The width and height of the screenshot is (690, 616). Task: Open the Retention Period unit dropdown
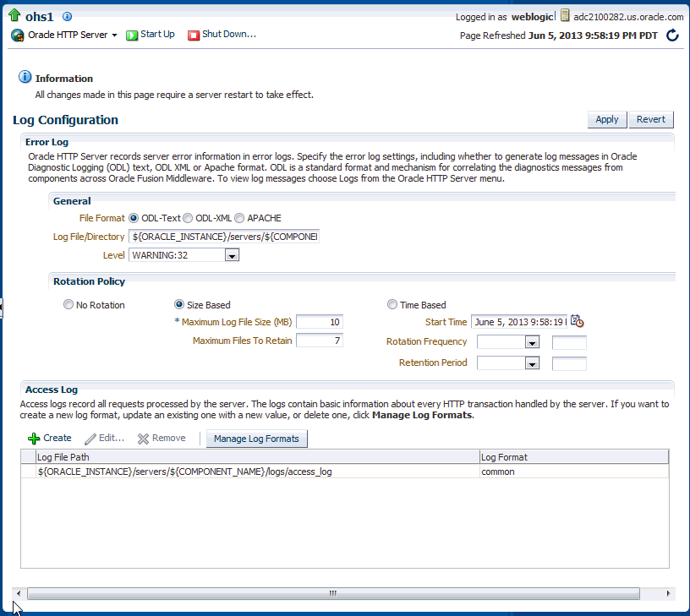point(532,363)
